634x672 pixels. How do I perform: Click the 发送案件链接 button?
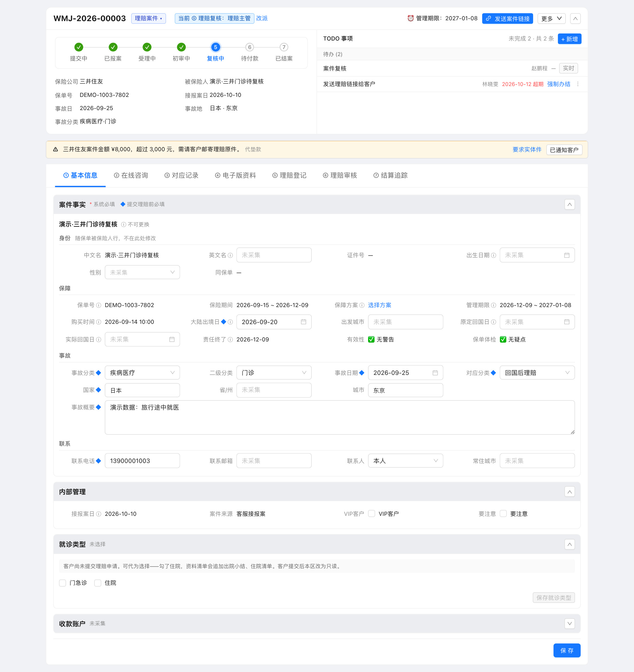pos(507,18)
